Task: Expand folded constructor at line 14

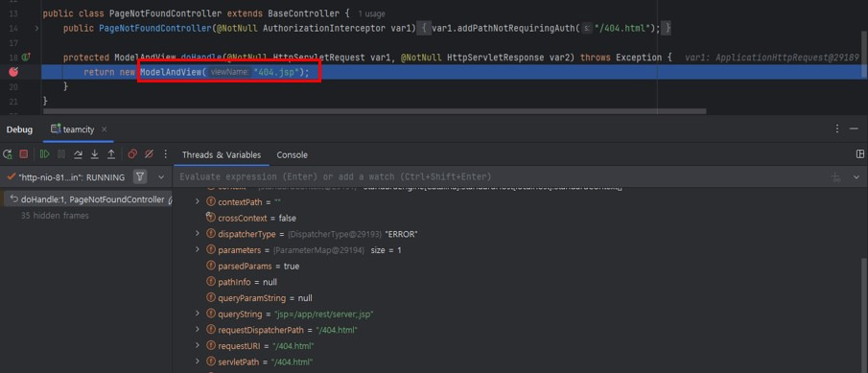Action: click(37, 28)
